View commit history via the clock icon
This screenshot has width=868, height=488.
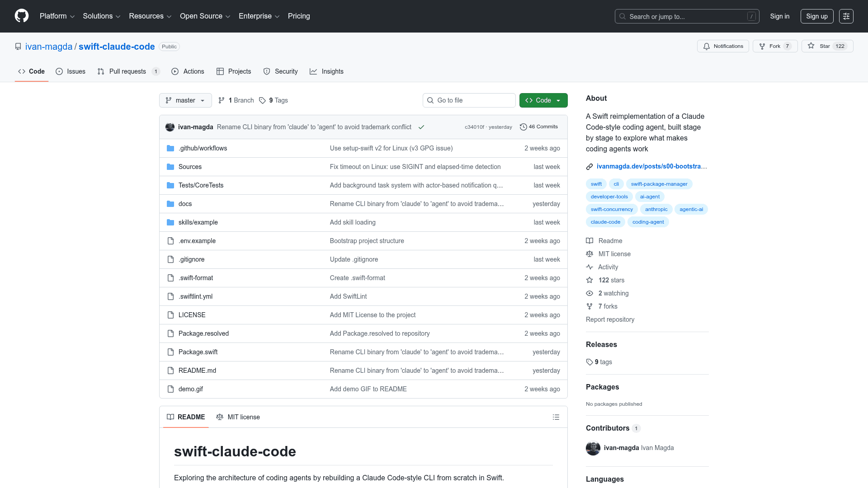524,127
